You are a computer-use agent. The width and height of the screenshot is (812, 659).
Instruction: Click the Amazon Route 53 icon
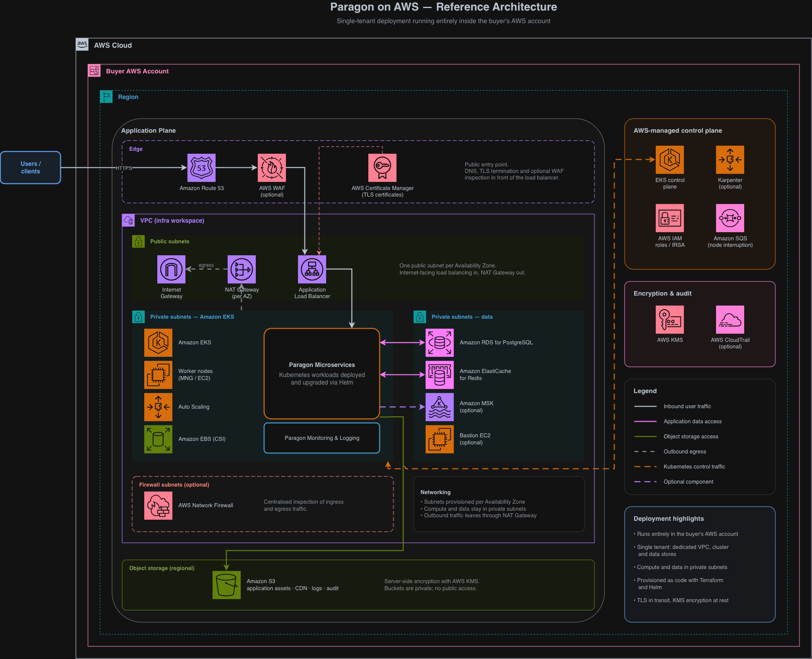[x=201, y=168]
